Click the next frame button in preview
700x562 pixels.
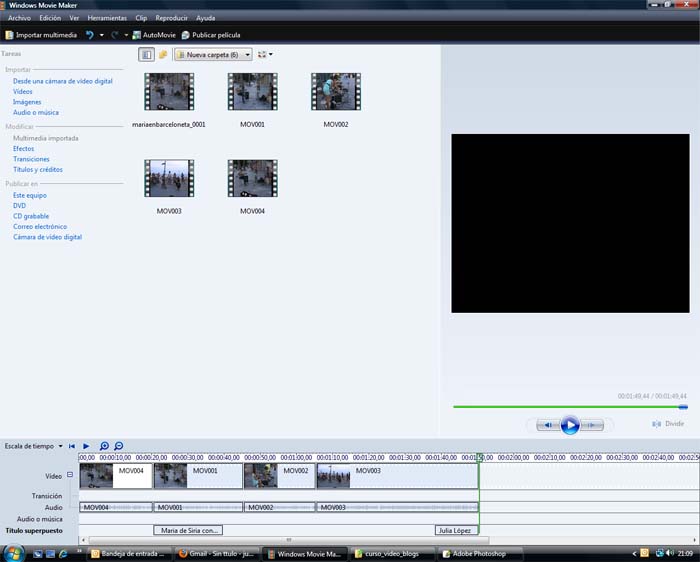[x=592, y=425]
